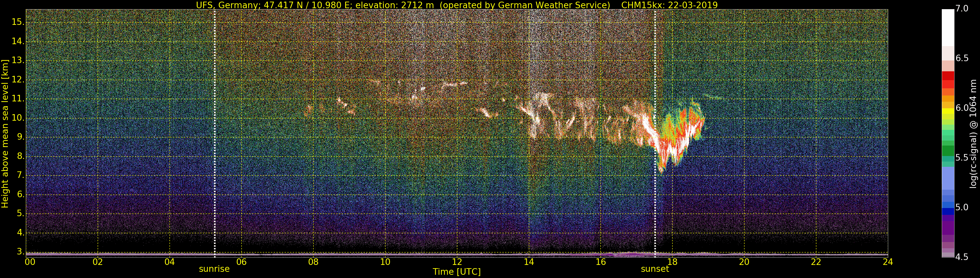Click the time axis tick label '14'
Screen dimensions: 980x278
tap(529, 262)
